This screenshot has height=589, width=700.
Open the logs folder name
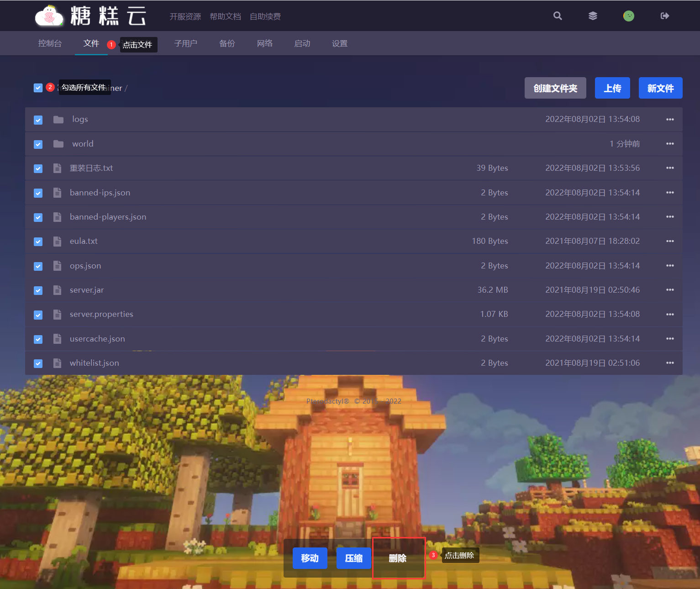[x=80, y=120]
